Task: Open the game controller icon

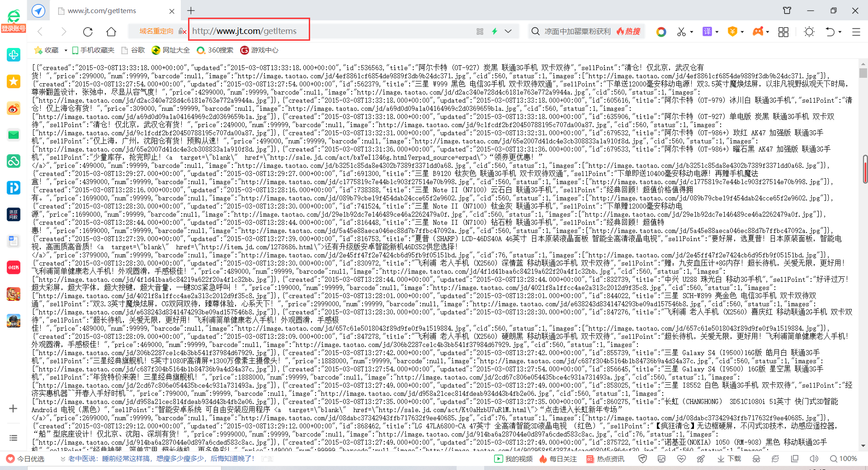Action: click(758, 31)
